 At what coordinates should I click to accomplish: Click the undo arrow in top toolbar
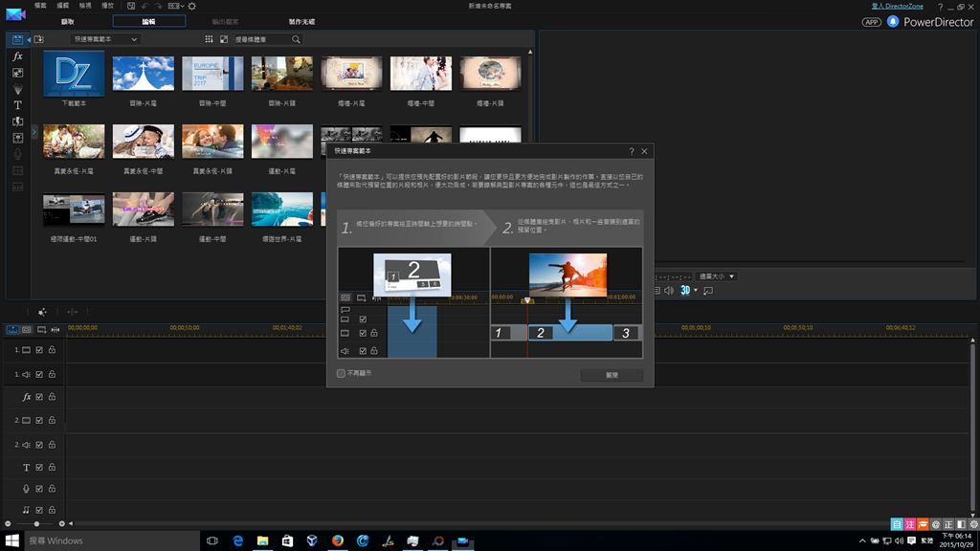(x=145, y=6)
